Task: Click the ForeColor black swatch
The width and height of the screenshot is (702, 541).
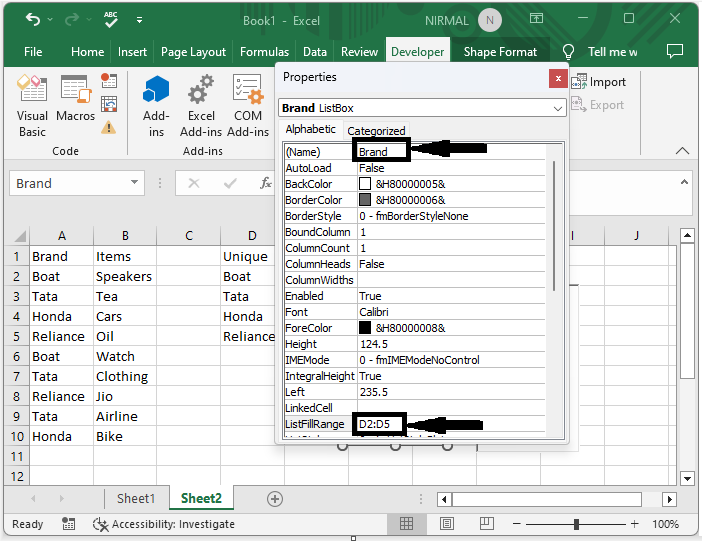Action: pyautogui.click(x=365, y=328)
